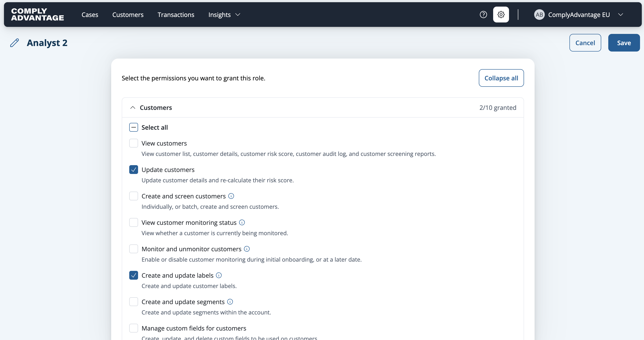Enable the View customers checkbox
The height and width of the screenshot is (340, 644).
tap(133, 143)
